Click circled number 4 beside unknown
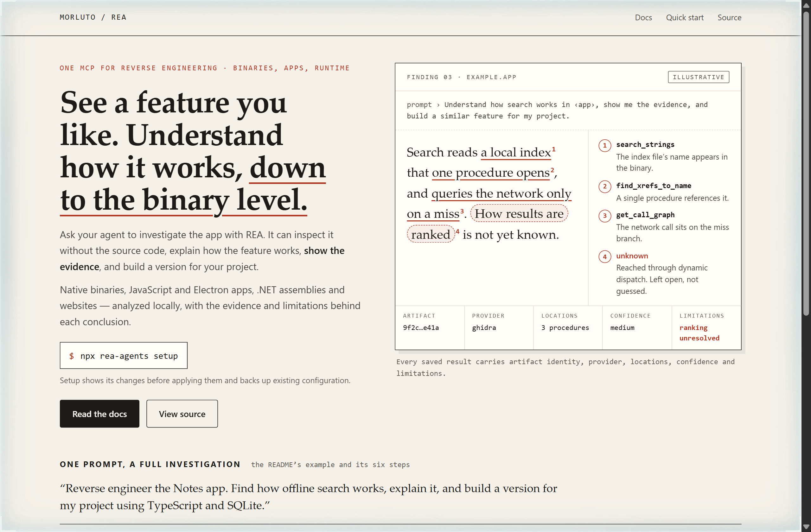 tap(604, 256)
